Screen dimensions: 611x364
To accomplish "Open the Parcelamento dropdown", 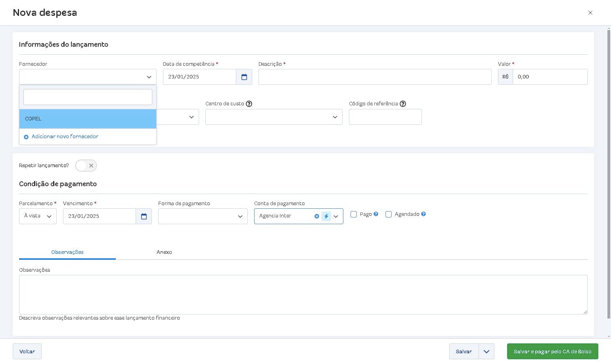I will coord(38,216).
